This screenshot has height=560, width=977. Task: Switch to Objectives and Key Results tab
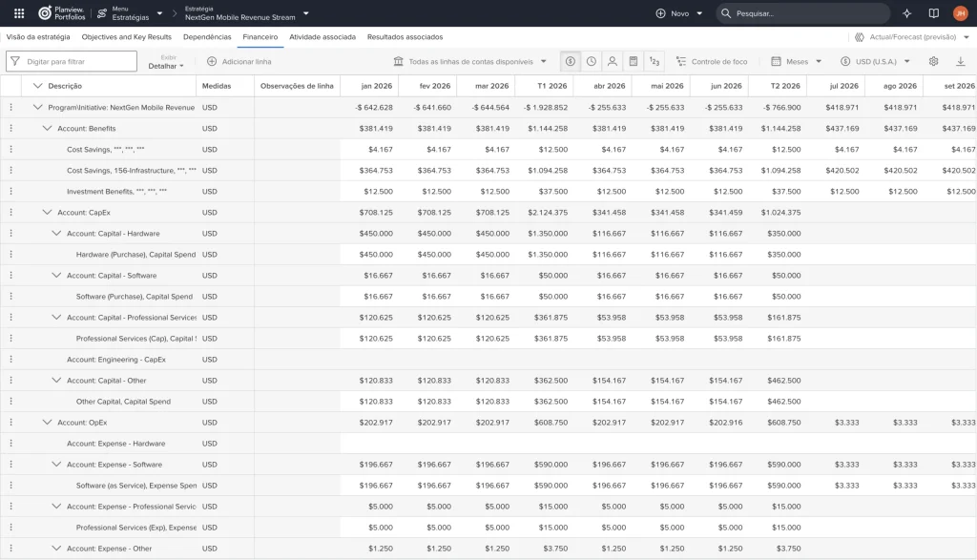pyautogui.click(x=127, y=37)
